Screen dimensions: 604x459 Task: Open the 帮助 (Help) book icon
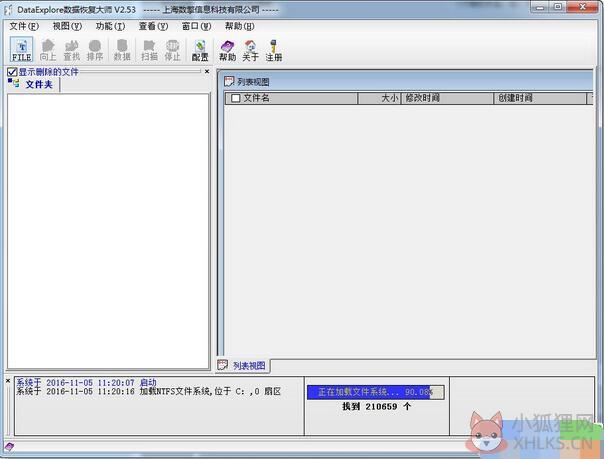[x=227, y=50]
